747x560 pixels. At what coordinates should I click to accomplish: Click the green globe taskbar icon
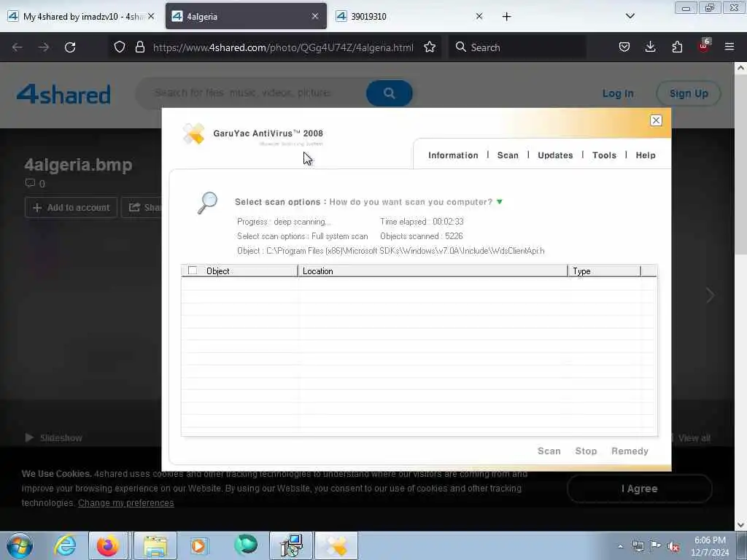246,545
